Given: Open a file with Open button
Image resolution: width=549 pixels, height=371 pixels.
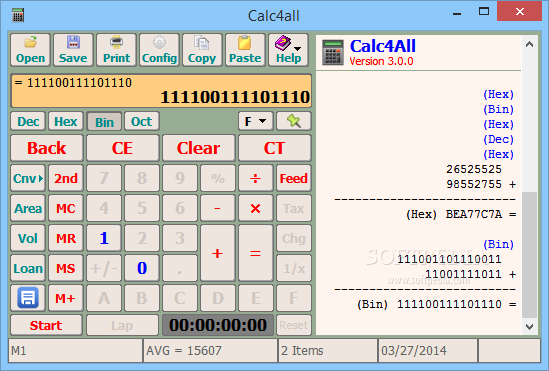Looking at the screenshot, I should (30, 50).
